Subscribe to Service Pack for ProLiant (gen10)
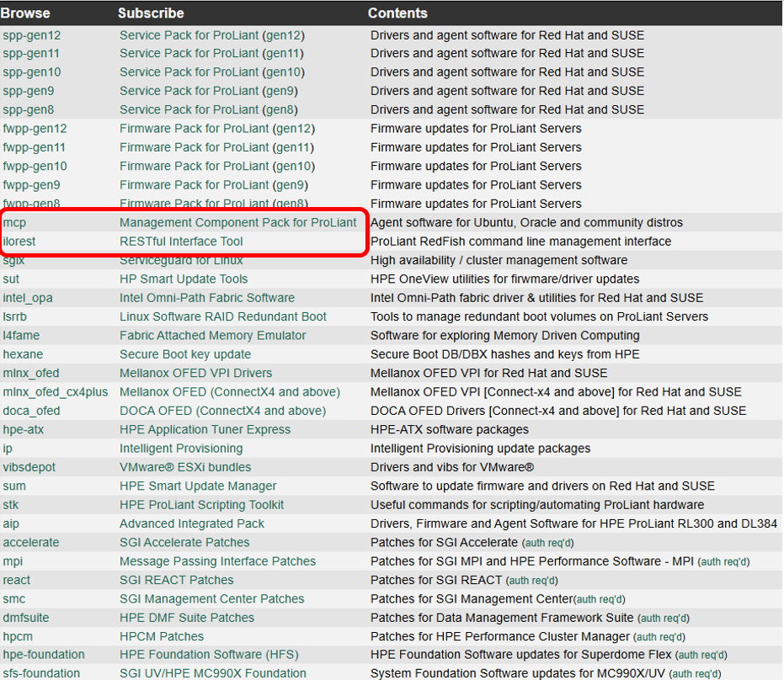Viewport: 784px width, 680px height. point(212,72)
